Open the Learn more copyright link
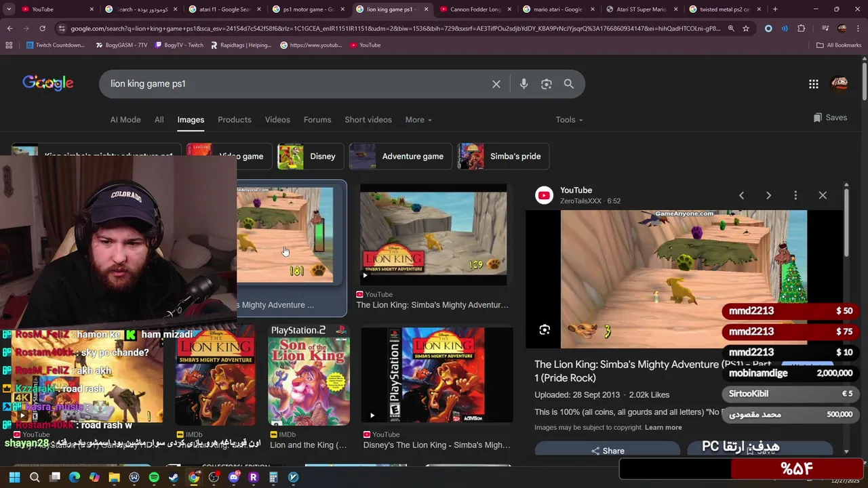 pos(663,428)
